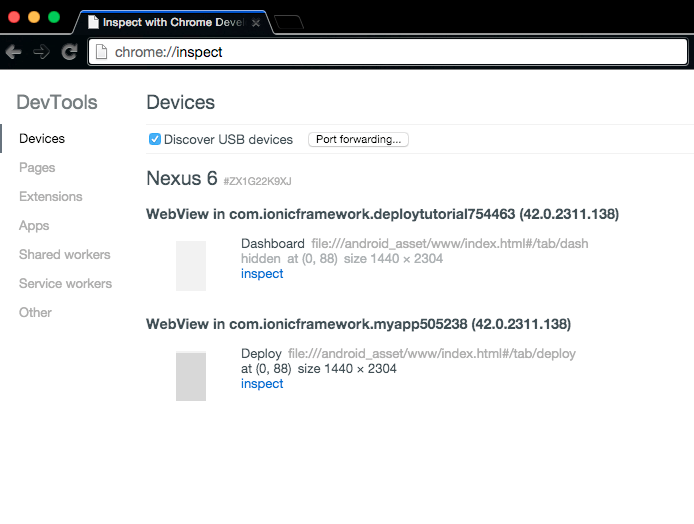Click the yellow minimize window button

tap(34, 17)
